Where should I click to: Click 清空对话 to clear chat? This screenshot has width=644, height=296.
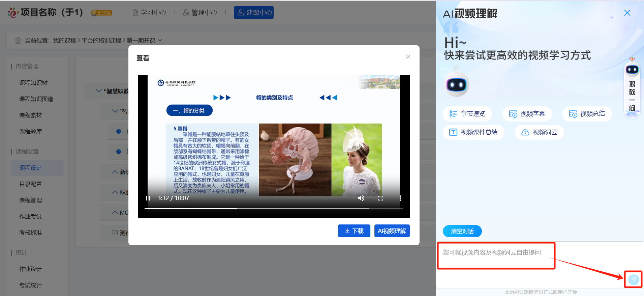462,231
